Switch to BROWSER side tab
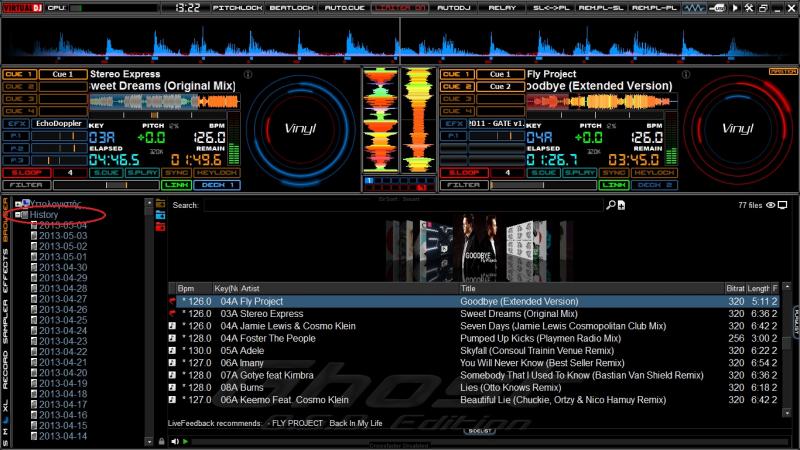 [x=5, y=220]
